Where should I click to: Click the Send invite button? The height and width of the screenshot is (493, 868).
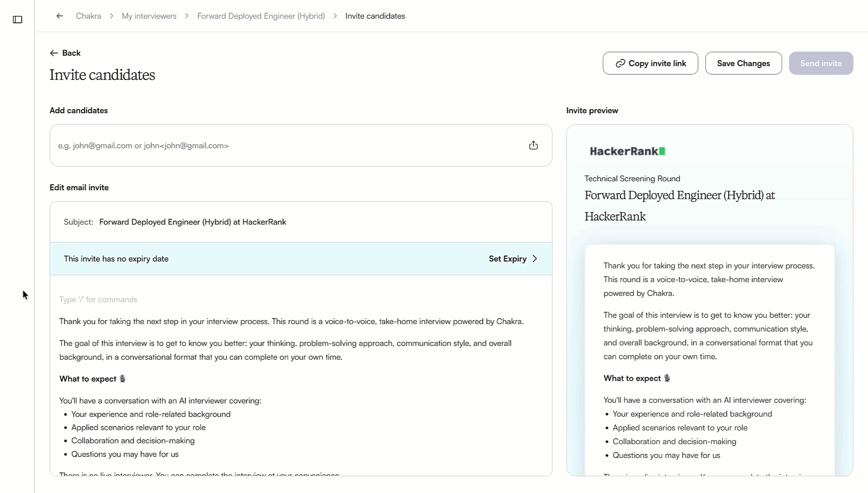[x=821, y=63]
